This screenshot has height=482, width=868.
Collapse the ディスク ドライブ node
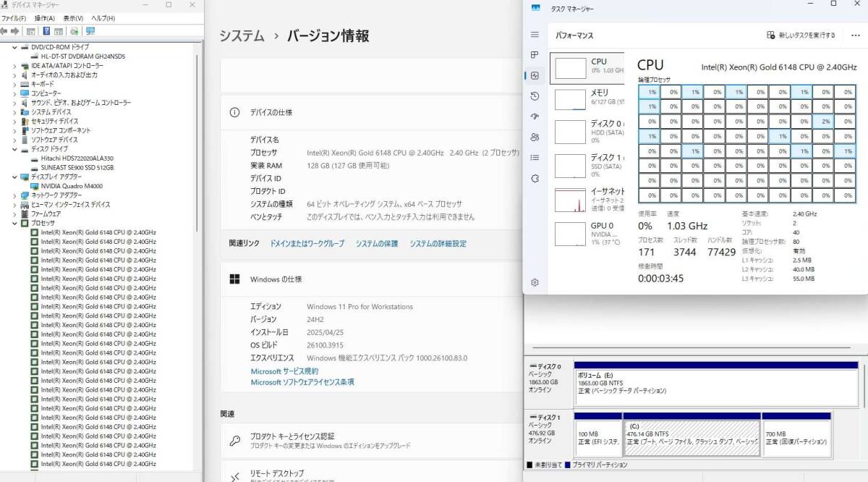coord(14,149)
